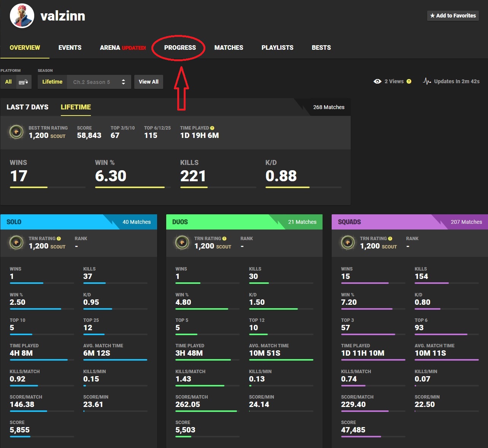Choose the Lifetime season filter
This screenshot has height=448, width=488.
tap(52, 82)
